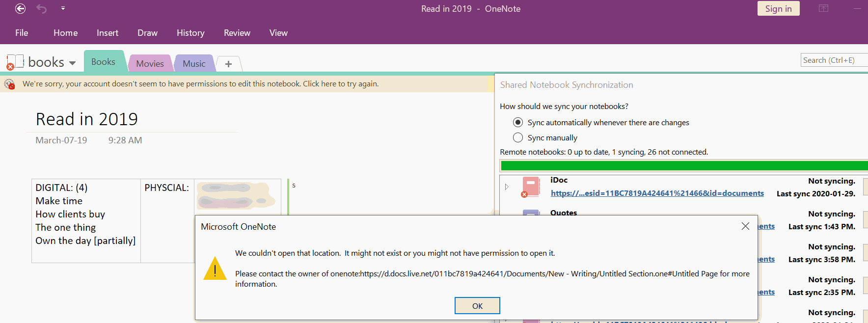Viewport: 868px width, 323px height.
Task: Expand the iDoc notebook row
Action: pos(507,187)
